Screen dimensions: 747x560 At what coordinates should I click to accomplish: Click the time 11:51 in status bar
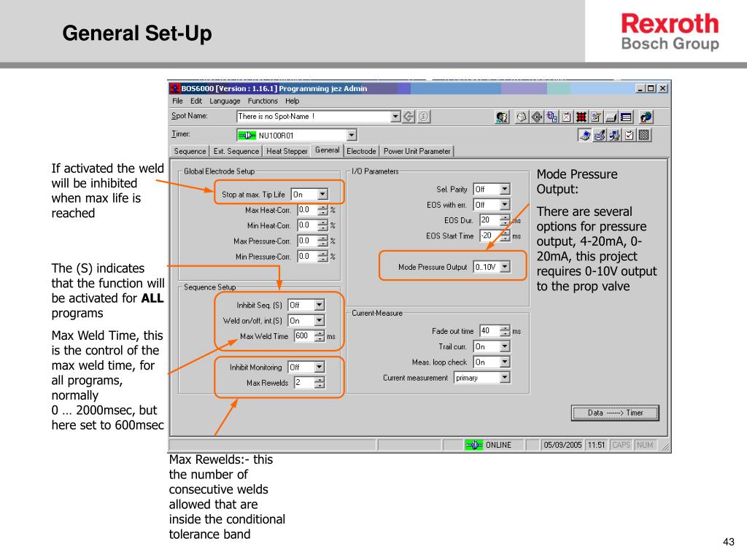[x=596, y=445]
